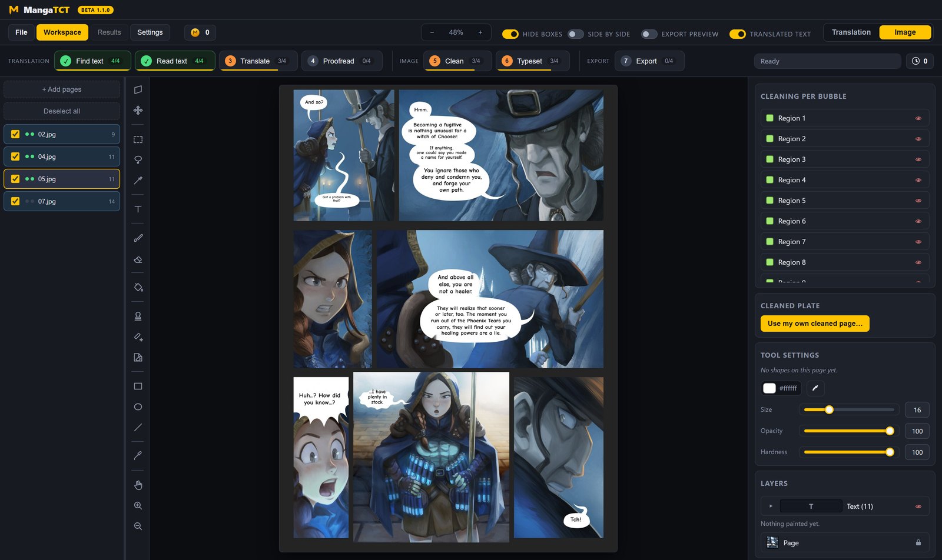Click the + Add pages button

click(x=62, y=89)
